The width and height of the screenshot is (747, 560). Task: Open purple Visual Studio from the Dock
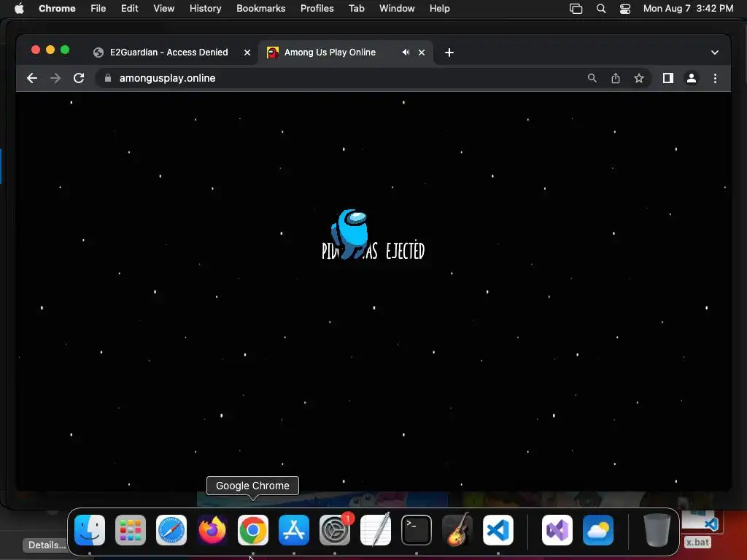point(557,529)
